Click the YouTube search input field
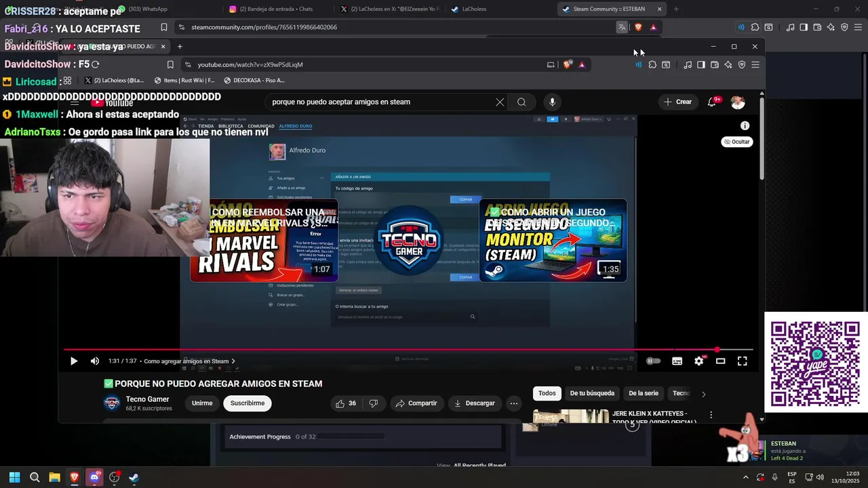This screenshot has width=868, height=488. point(380,102)
